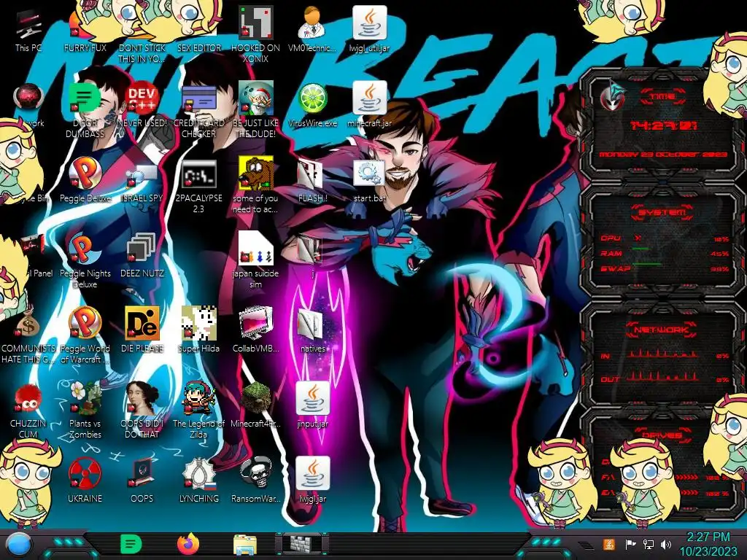Open the CREDIT CARD CHECKER shortcut

coord(198,111)
